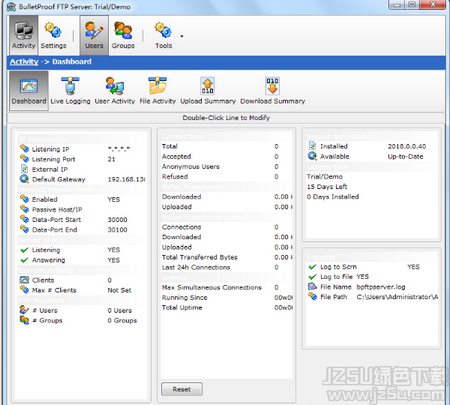Select the 'Max Simultaneous Connections' row
Screen dimensions: 450x405
point(227,287)
